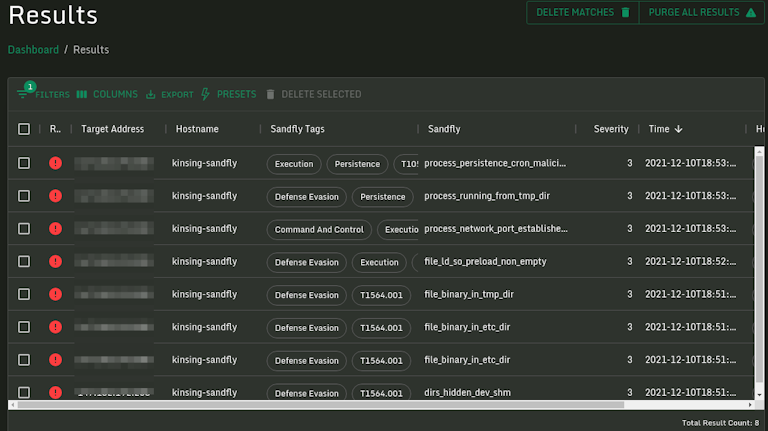The width and height of the screenshot is (768, 431).
Task: Click the Columns bars icon
Action: pyautogui.click(x=82, y=94)
